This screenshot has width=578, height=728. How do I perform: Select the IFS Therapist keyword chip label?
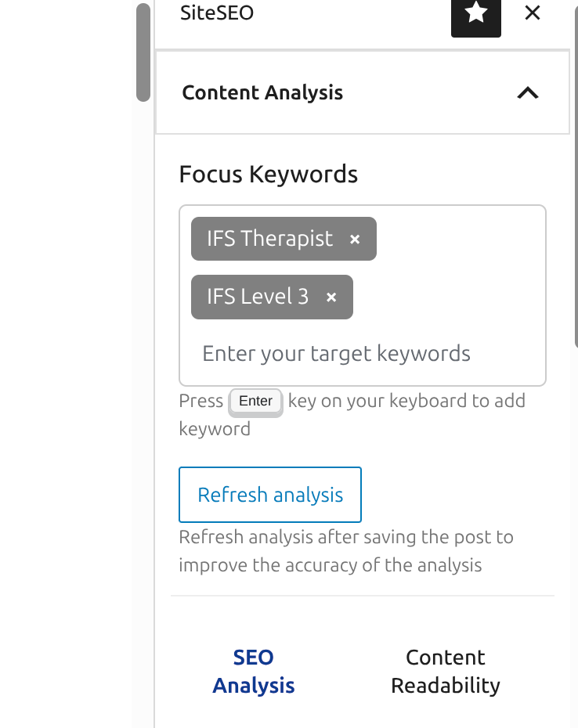(x=269, y=239)
